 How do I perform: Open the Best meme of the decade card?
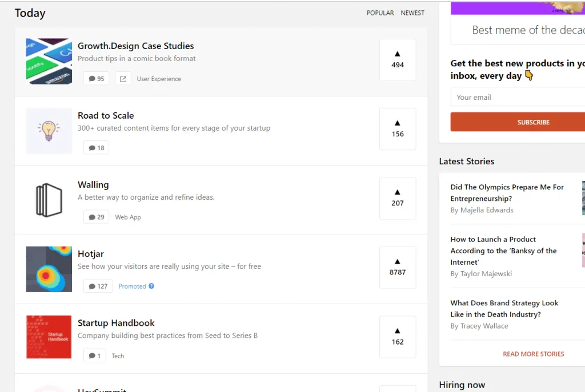pos(518,23)
